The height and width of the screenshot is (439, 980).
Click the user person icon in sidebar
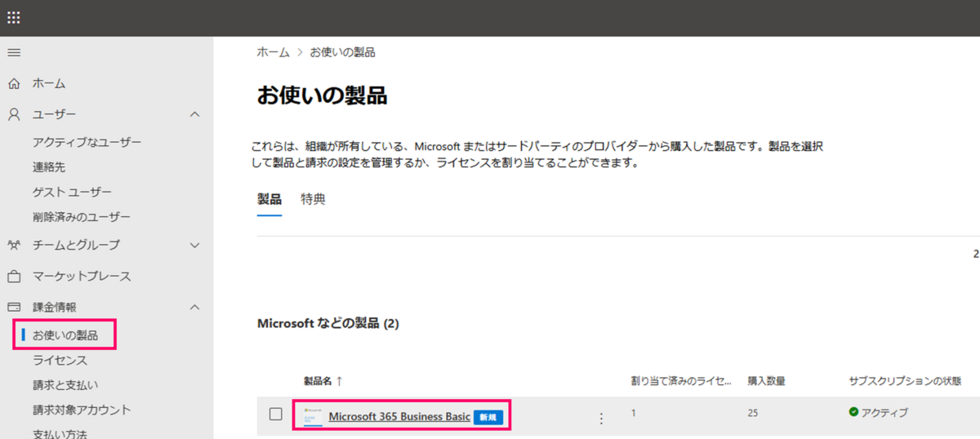(x=14, y=114)
